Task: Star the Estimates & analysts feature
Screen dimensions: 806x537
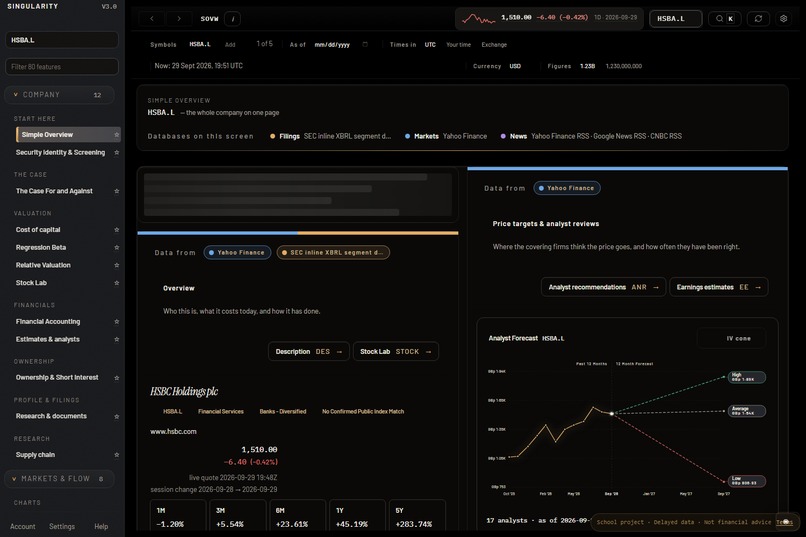Action: [x=117, y=339]
